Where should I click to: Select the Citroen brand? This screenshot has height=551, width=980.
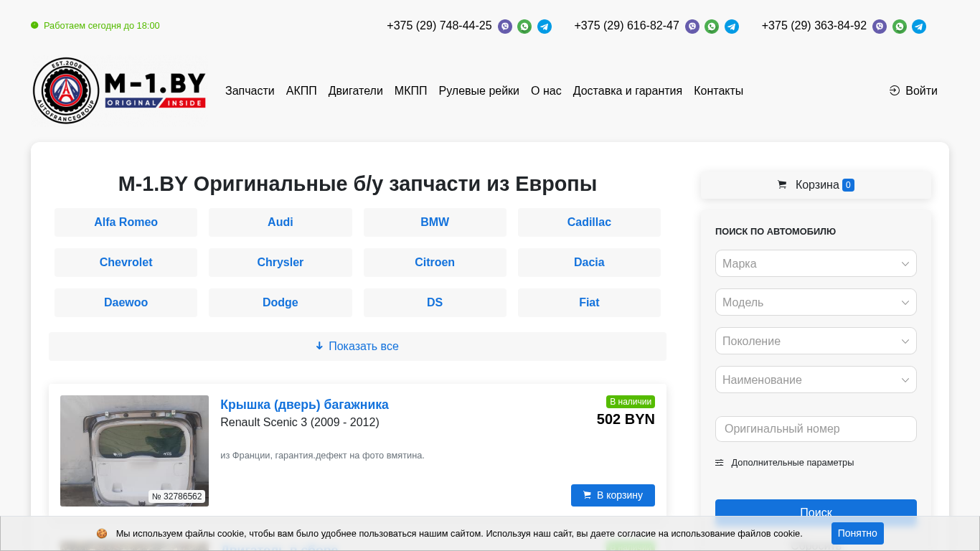click(435, 263)
